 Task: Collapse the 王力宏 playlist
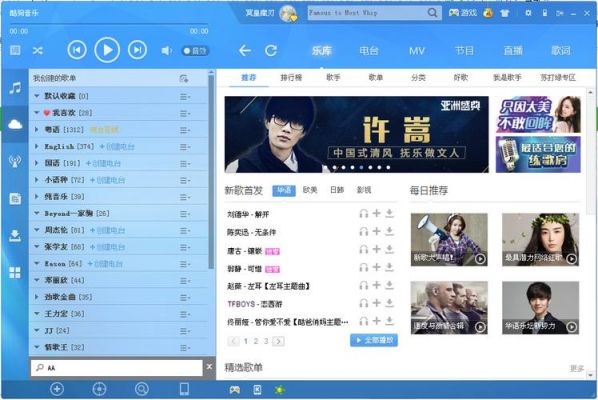pyautogui.click(x=37, y=314)
